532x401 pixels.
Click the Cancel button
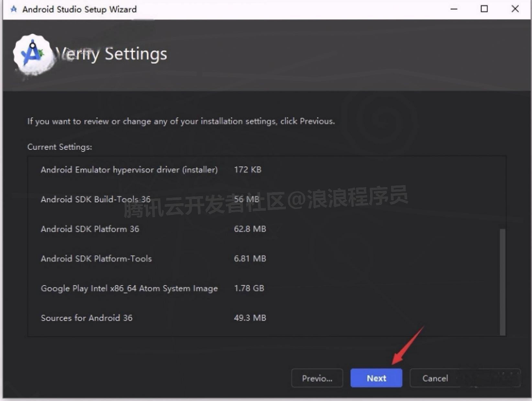(x=435, y=378)
